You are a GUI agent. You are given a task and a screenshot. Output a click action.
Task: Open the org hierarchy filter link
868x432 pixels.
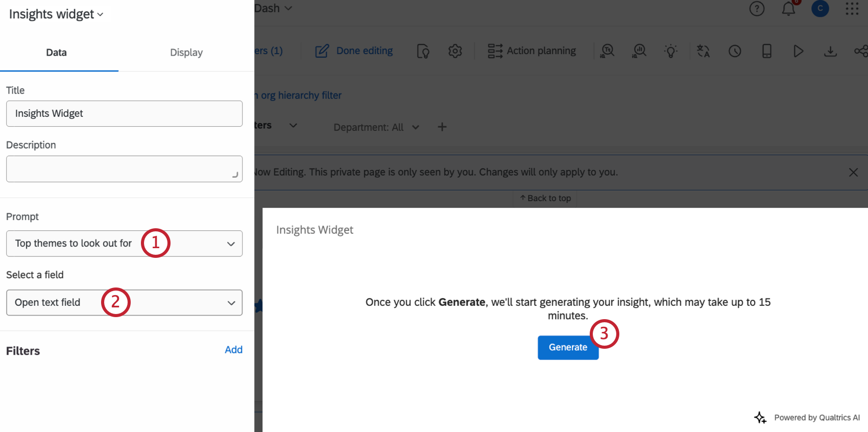298,95
